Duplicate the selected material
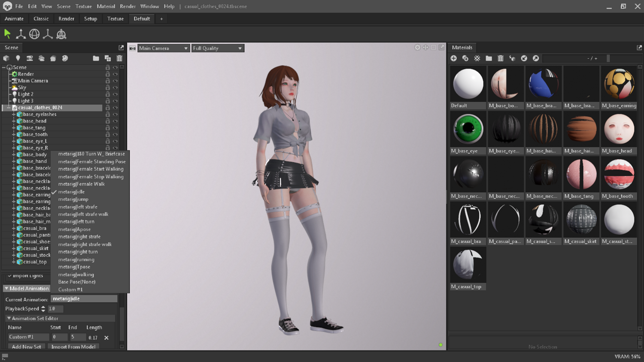 [x=465, y=58]
